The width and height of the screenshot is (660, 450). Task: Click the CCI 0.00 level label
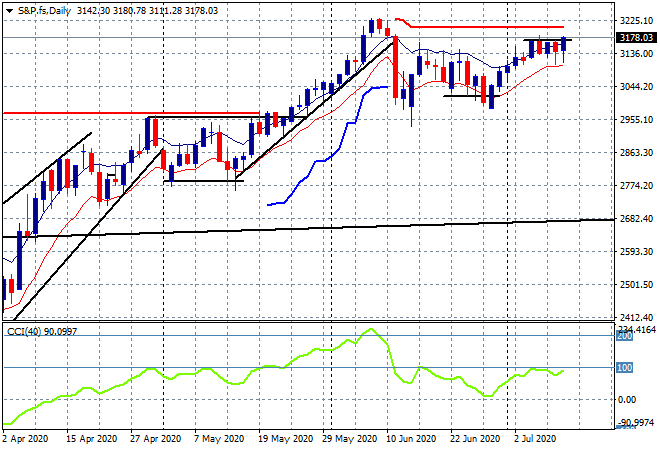tap(627, 399)
